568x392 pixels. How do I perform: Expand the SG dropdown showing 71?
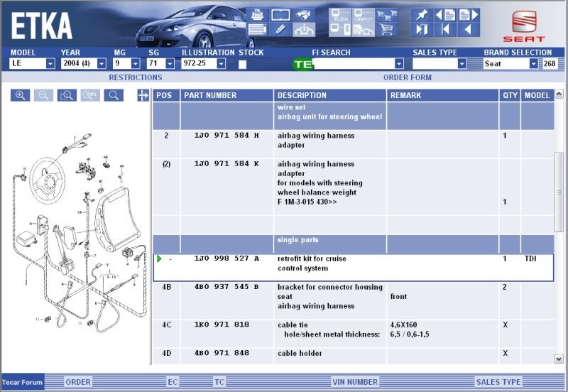170,63
